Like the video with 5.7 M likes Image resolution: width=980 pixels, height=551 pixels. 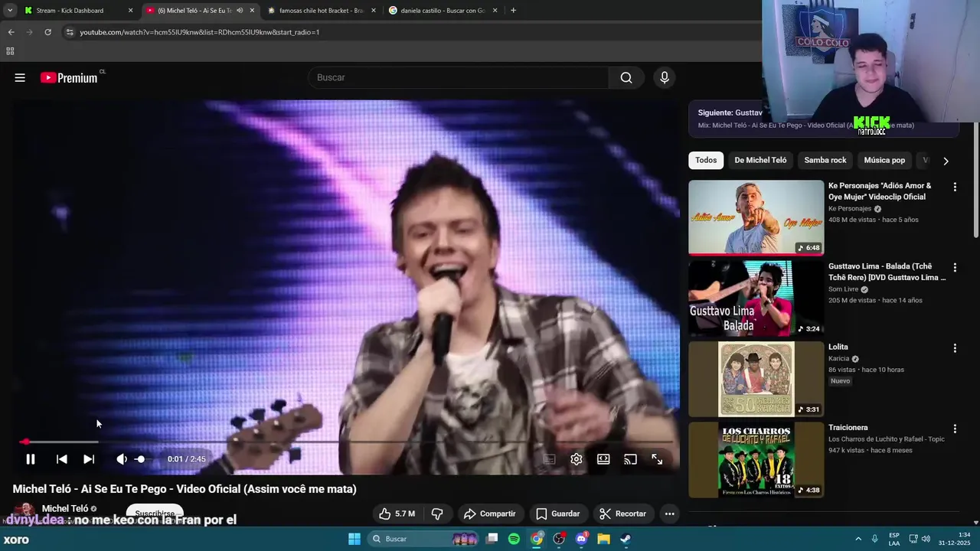(x=397, y=514)
